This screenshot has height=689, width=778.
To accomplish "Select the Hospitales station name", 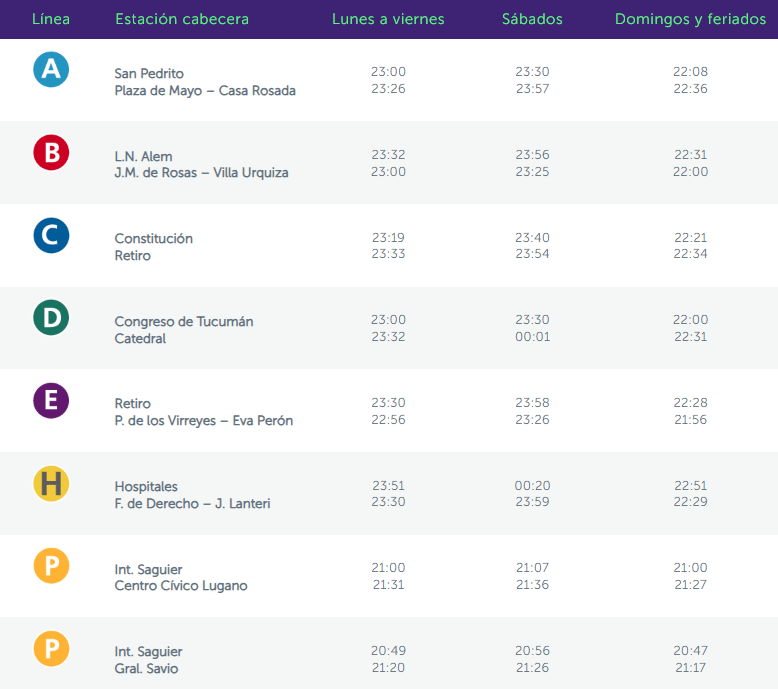I will 146,487.
